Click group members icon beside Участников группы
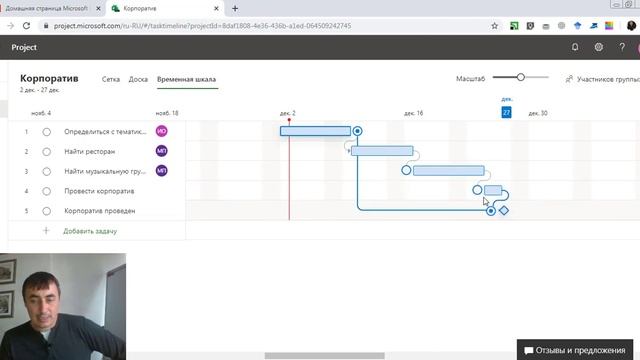Image resolution: width=640 pixels, height=360 pixels. click(569, 79)
